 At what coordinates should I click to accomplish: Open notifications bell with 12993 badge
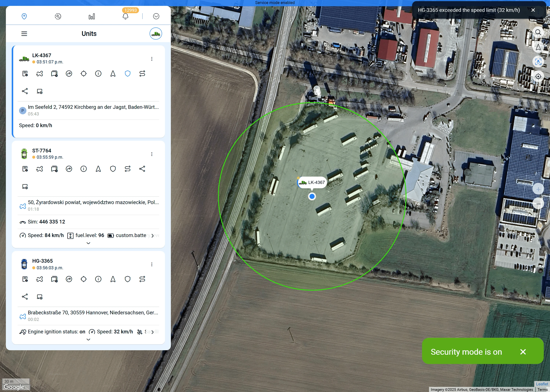point(125,16)
